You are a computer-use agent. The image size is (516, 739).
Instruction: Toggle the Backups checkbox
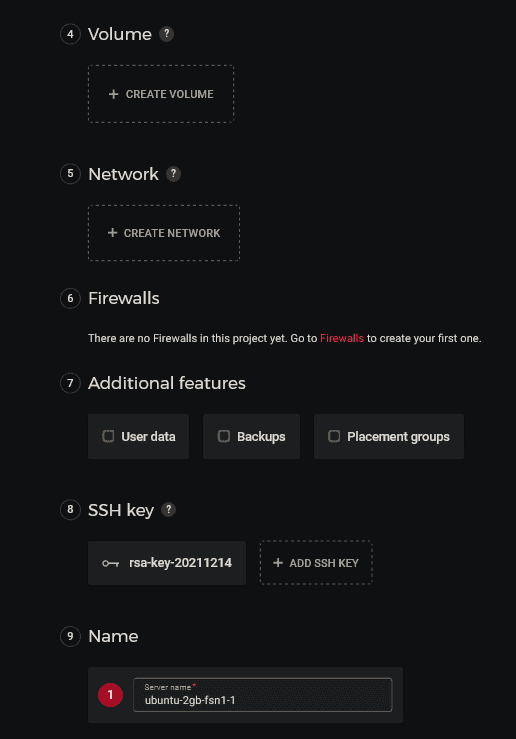tap(224, 436)
